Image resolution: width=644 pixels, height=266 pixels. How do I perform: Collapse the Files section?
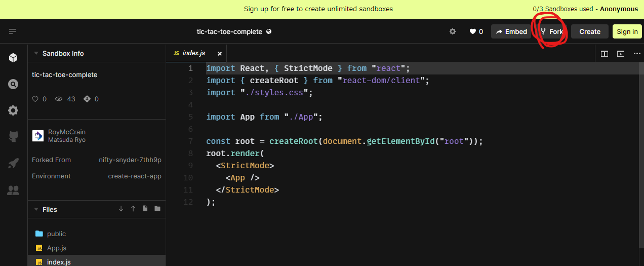tap(36, 209)
